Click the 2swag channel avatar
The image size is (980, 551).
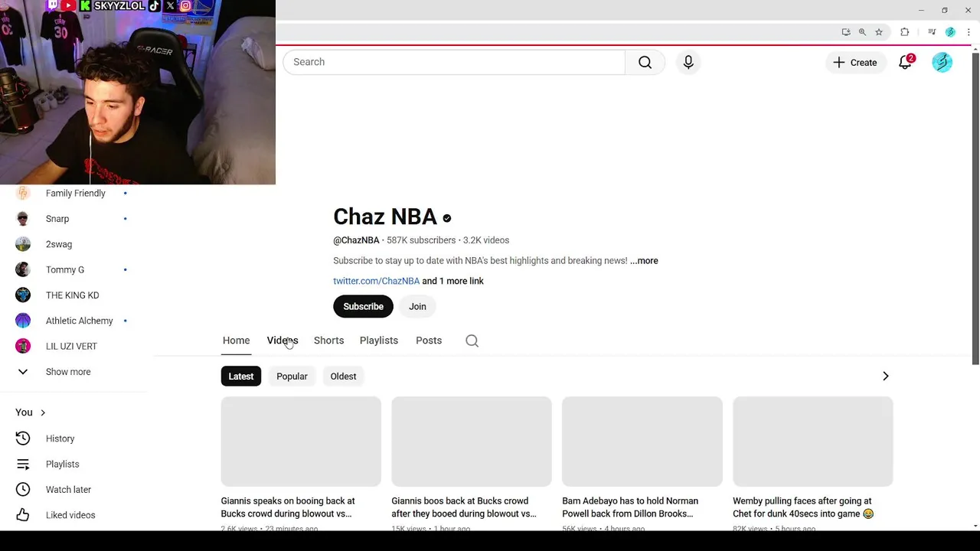(23, 244)
